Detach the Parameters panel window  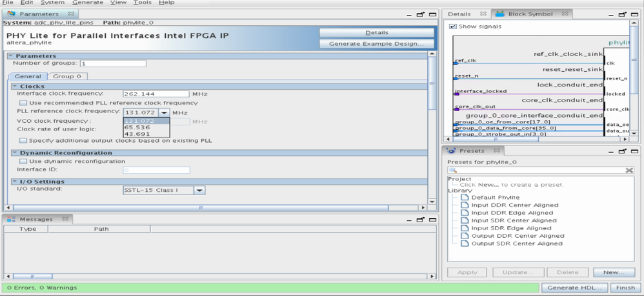(421, 14)
